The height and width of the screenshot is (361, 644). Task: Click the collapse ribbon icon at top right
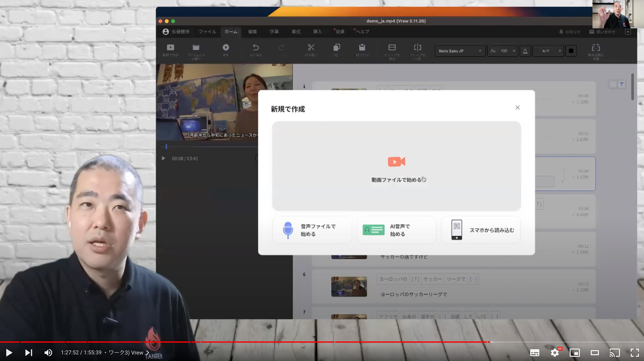pyautogui.click(x=628, y=32)
